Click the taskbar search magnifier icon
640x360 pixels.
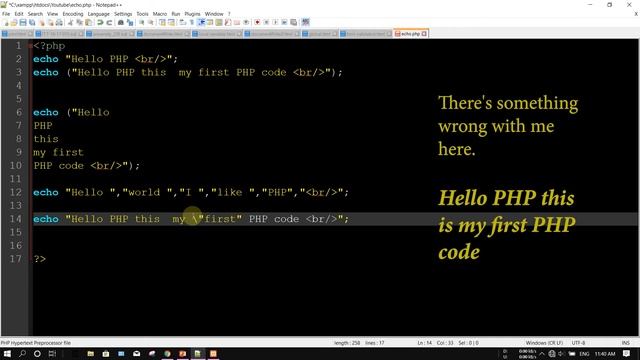pyautogui.click(x=22, y=353)
